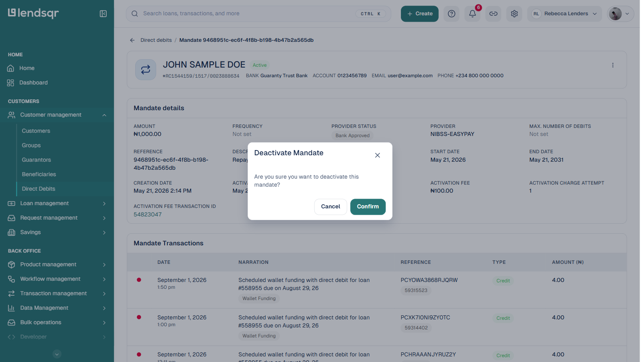
Task: Open mandate three-dot options menu
Action: pyautogui.click(x=613, y=65)
